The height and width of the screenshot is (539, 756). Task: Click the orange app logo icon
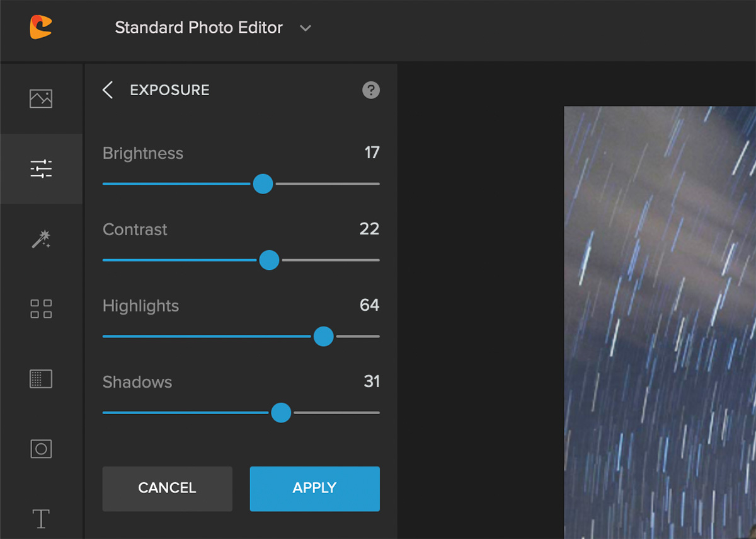tap(40, 27)
